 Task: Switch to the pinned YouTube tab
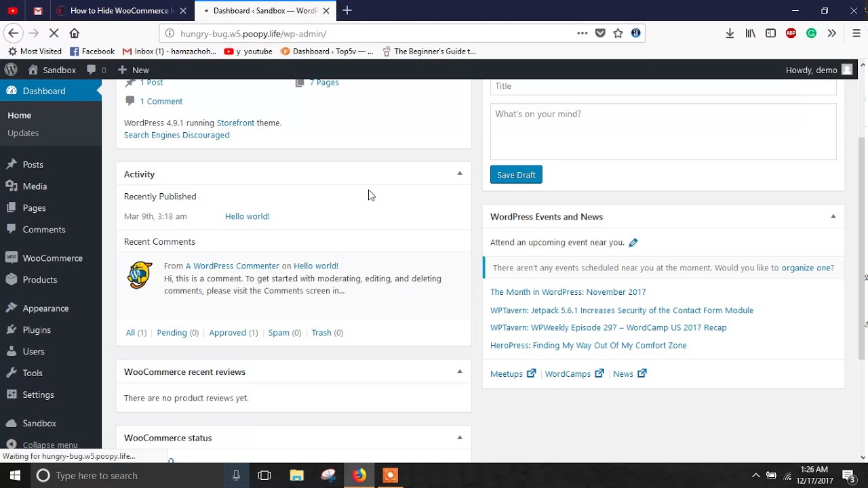coord(12,11)
